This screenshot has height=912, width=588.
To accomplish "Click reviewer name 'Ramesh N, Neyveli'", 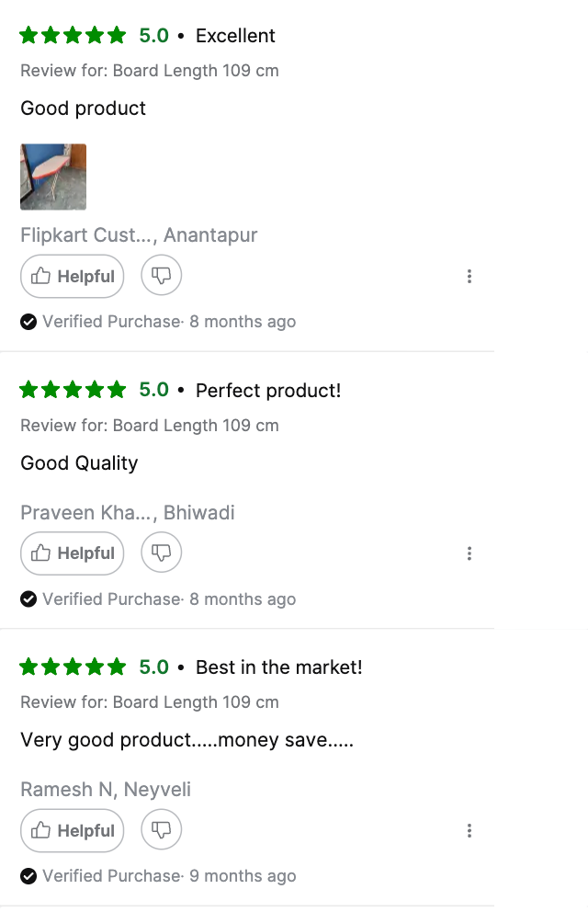I will (106, 790).
